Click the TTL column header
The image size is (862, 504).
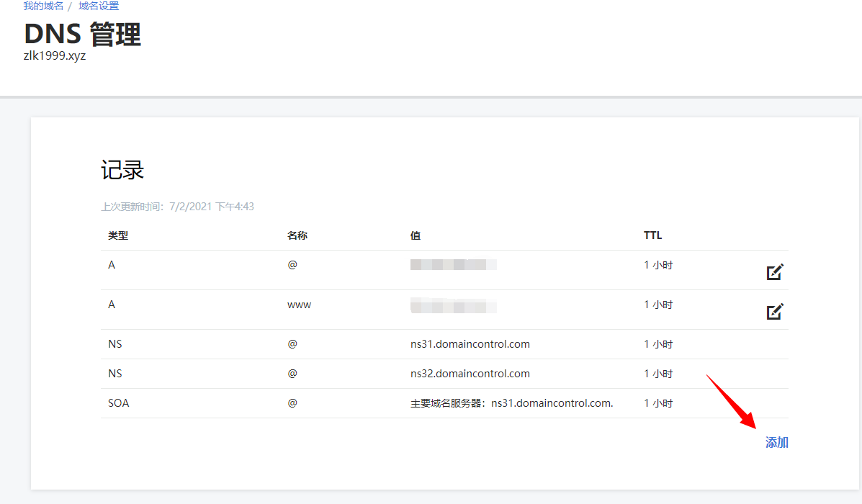[652, 235]
